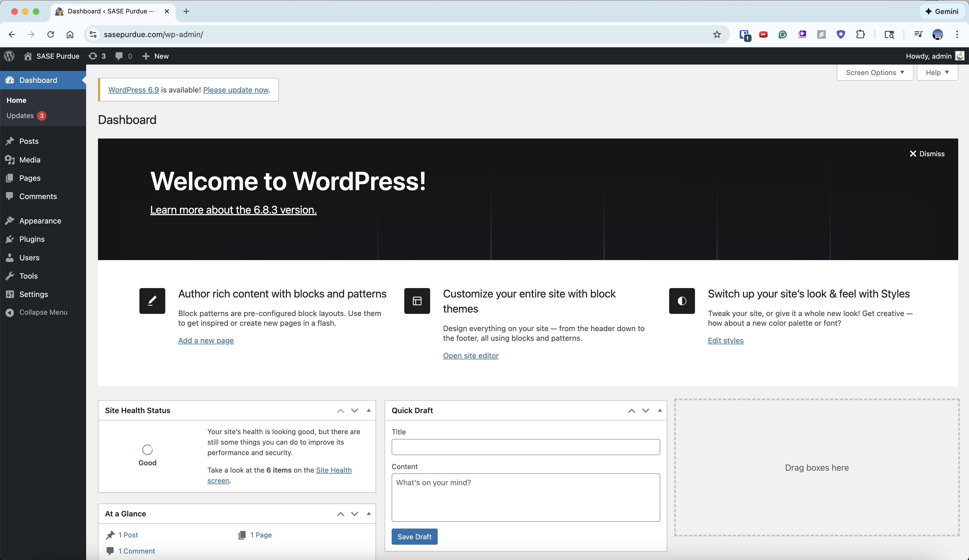
Task: Click the Please update now link
Action: pyautogui.click(x=235, y=90)
